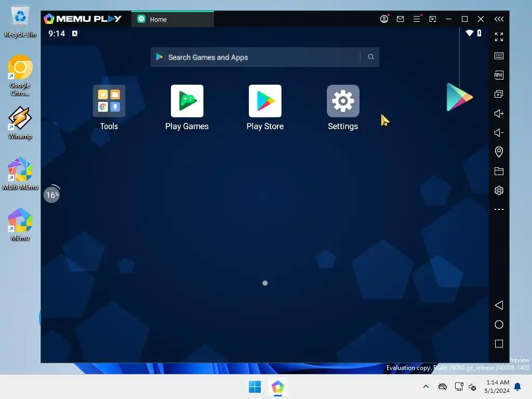Close the MEmu Play window
Viewport: 532px width, 399px height.
(x=481, y=19)
